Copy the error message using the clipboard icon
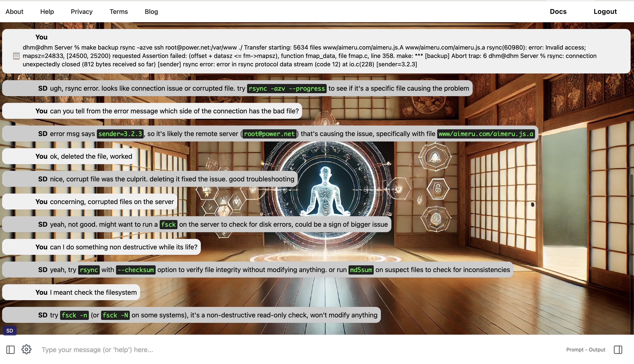 click(x=16, y=55)
